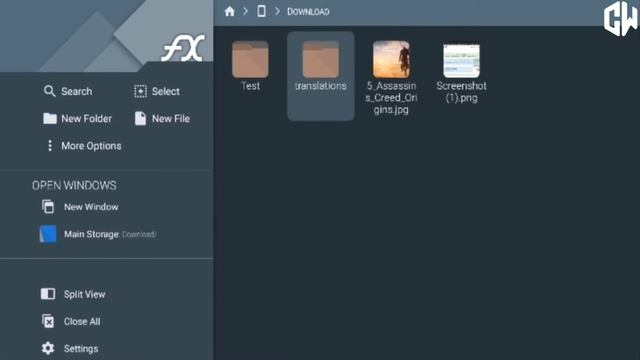Viewport: 640px width, 360px height.
Task: Open the Screenshot (1).png thumbnail
Action: (x=461, y=60)
